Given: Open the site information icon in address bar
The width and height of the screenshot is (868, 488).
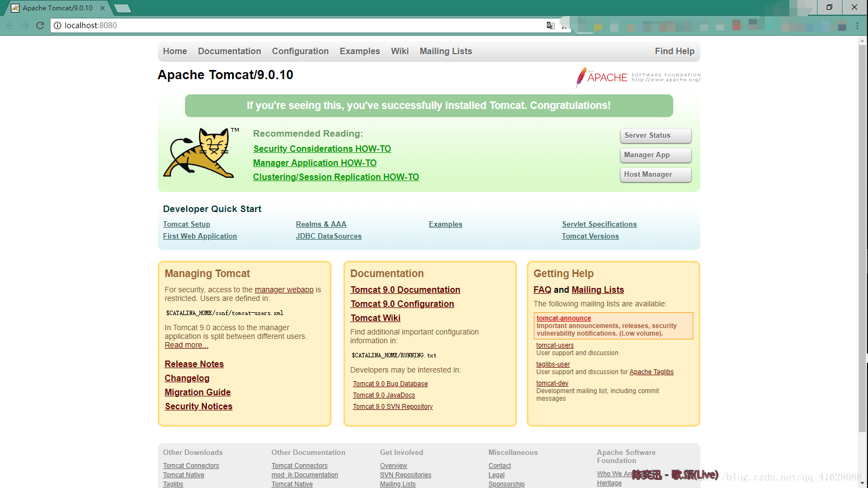Looking at the screenshot, I should [58, 25].
